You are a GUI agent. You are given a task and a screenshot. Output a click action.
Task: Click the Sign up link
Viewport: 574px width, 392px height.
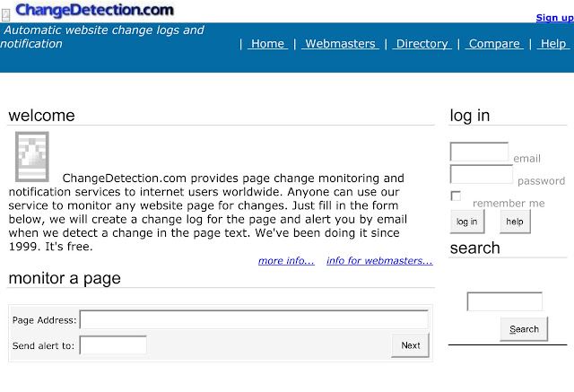point(552,17)
